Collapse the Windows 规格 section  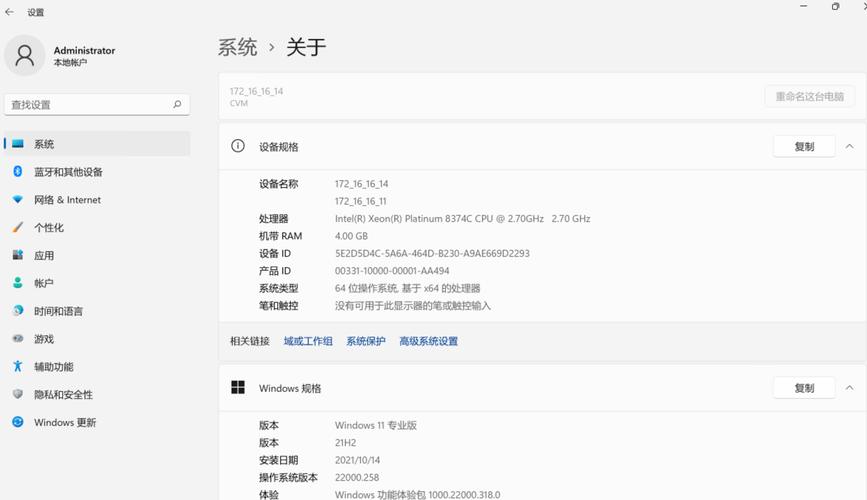[x=849, y=388]
